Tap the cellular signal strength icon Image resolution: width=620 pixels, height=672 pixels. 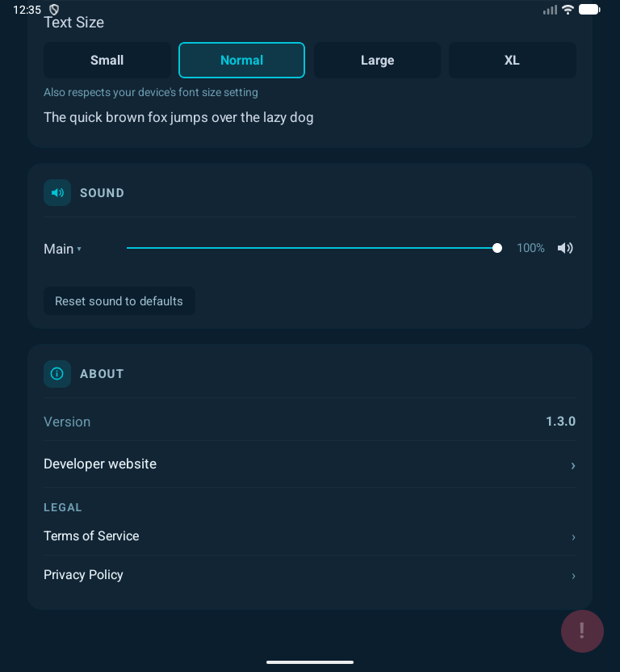pos(550,10)
